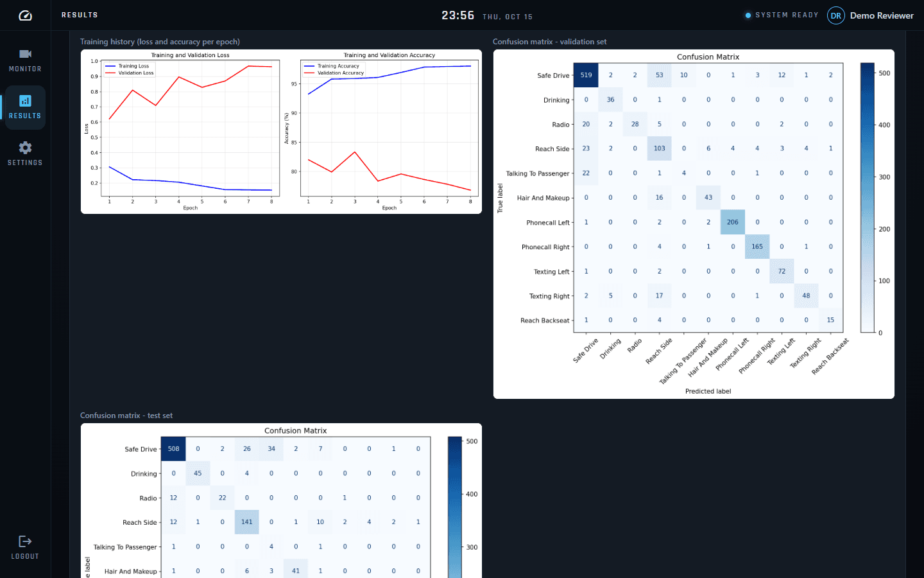Click the Confusion matrix - validation set heading

[x=549, y=42]
